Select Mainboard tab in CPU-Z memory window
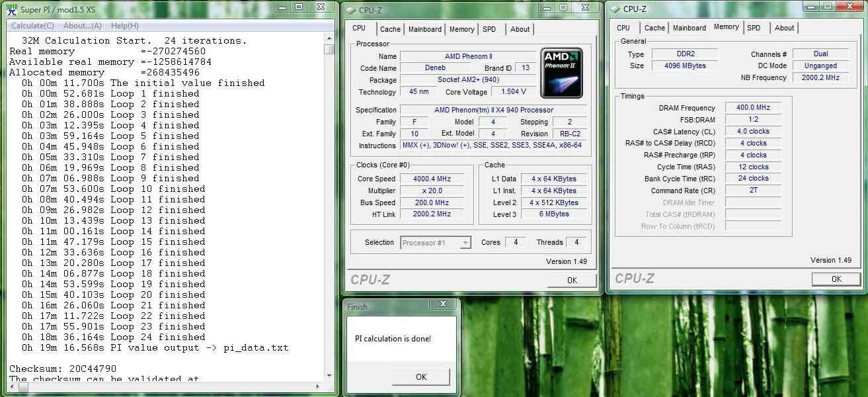The image size is (868, 397). (690, 28)
